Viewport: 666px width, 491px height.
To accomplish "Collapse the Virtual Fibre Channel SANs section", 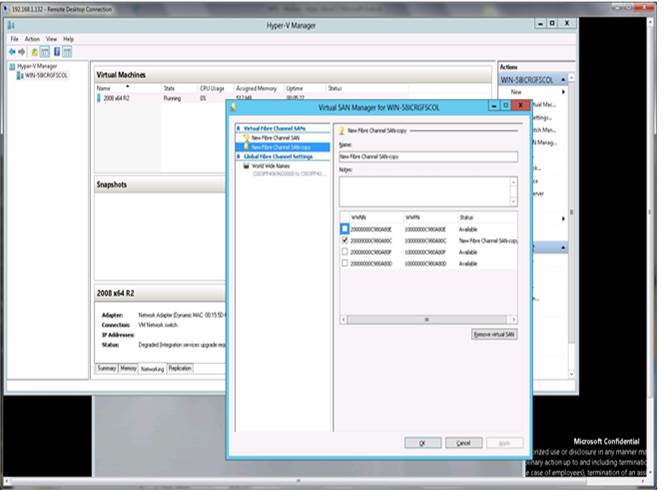I will coord(238,129).
